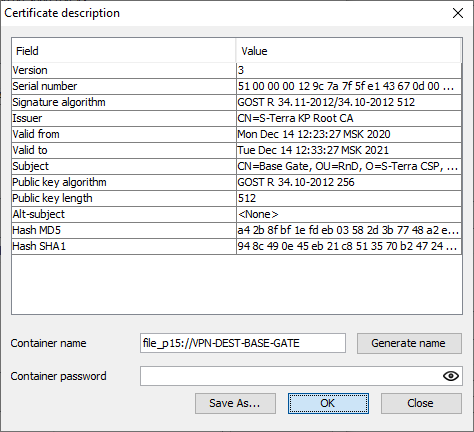This screenshot has height=432, width=474.
Task: Select the Issuer row
Action: point(237,118)
